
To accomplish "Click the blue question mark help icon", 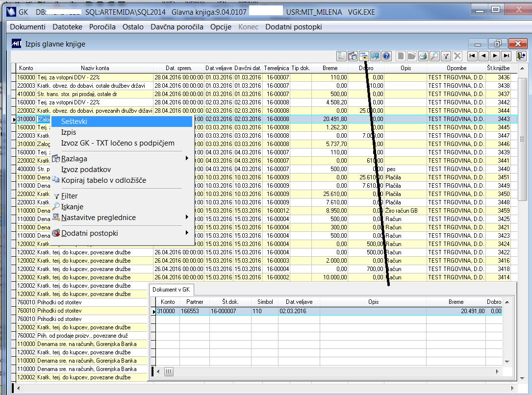I will click(x=386, y=56).
